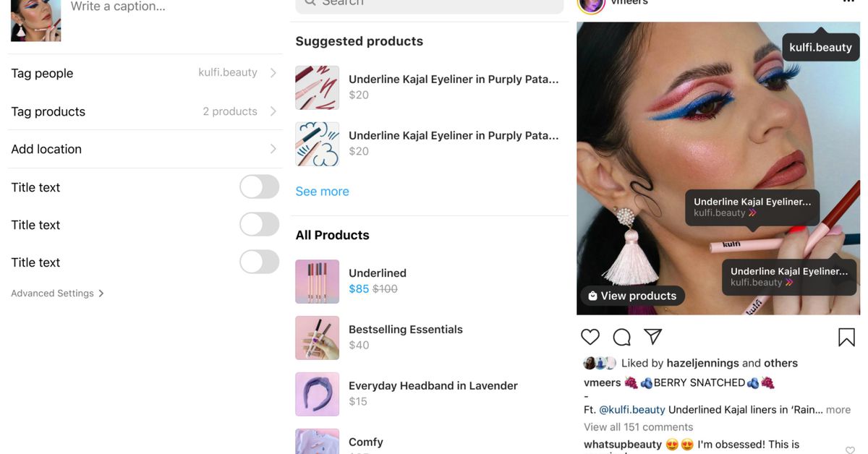Share post using paper plane icon
Screen dimensions: 868x454
click(653, 337)
